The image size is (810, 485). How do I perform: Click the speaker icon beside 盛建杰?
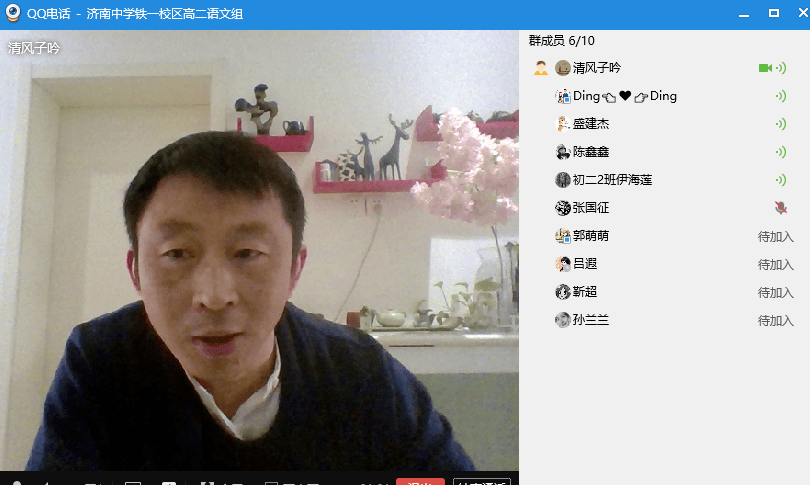[781, 124]
